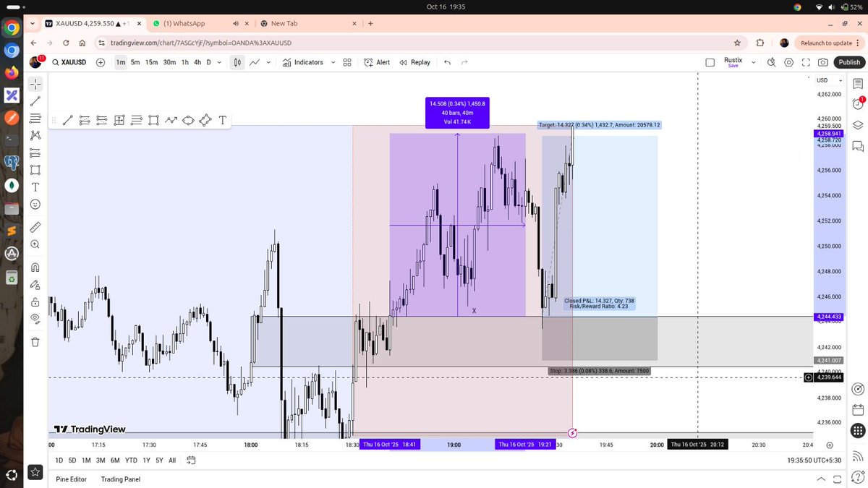Save the Rustix chart layout
Viewport: 868px width, 488px height.
(x=733, y=66)
